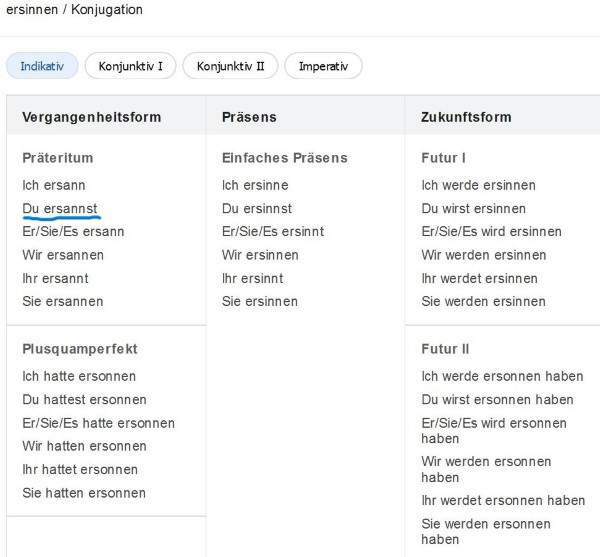
Task: Select the Einfaches Präsens heading
Action: [285, 158]
